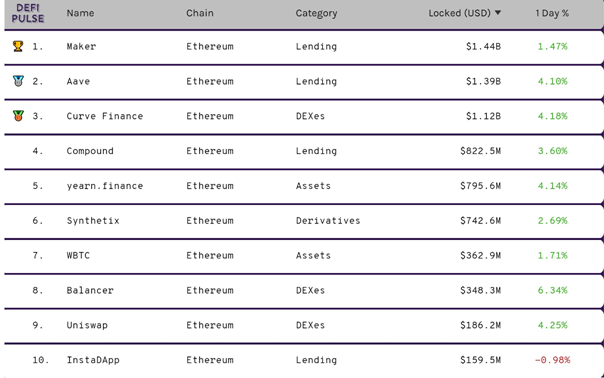Toggle the Locked (USD) sort arrow
The height and width of the screenshot is (378, 604).
tap(498, 13)
